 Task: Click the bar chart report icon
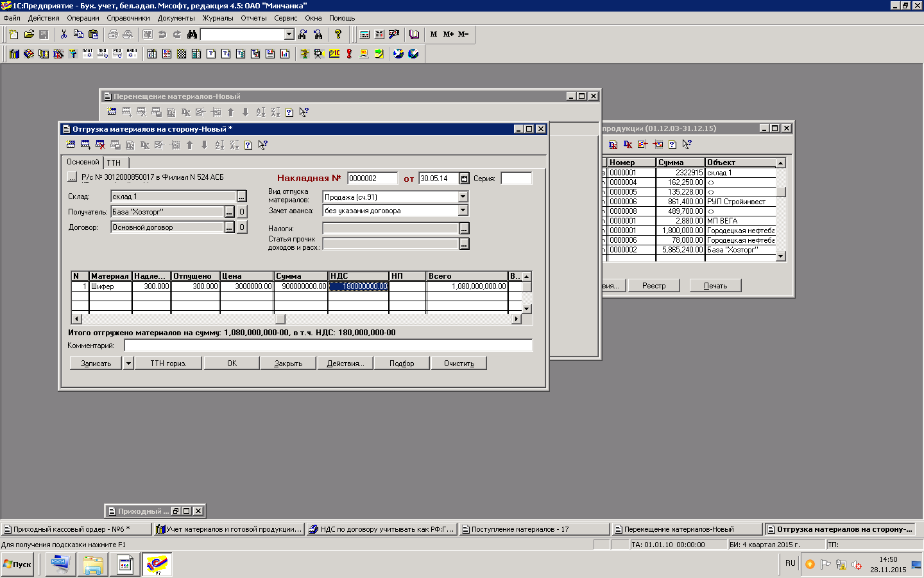click(x=285, y=53)
